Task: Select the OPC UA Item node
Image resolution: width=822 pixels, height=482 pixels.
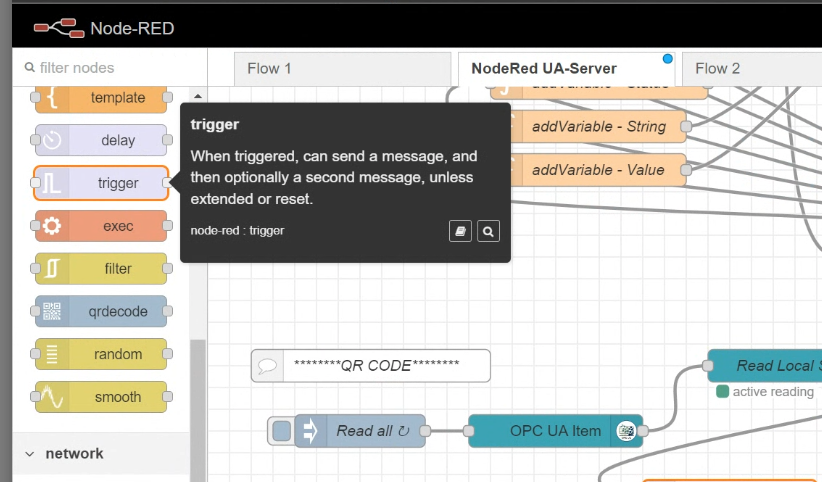Action: click(556, 431)
